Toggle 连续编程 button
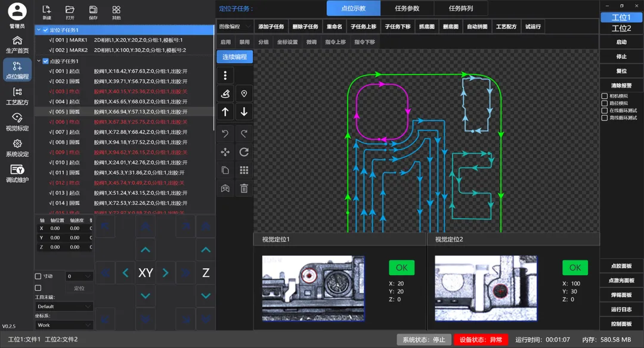 (x=234, y=57)
